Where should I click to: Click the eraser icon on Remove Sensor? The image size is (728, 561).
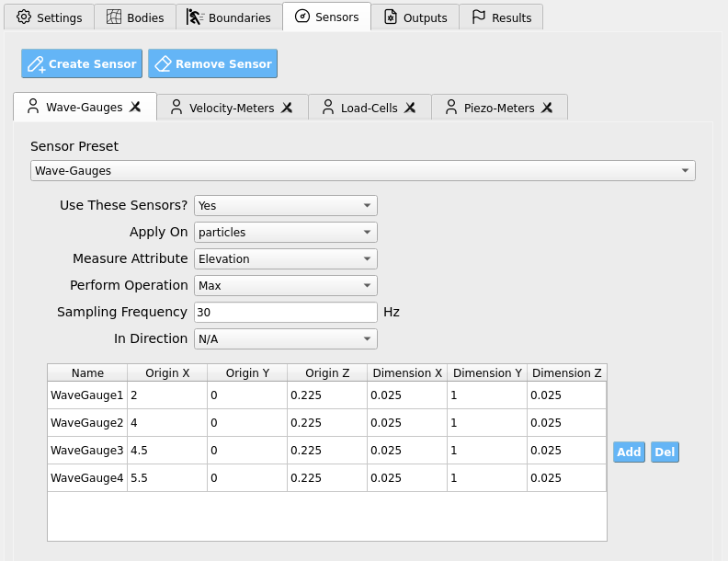tap(163, 63)
